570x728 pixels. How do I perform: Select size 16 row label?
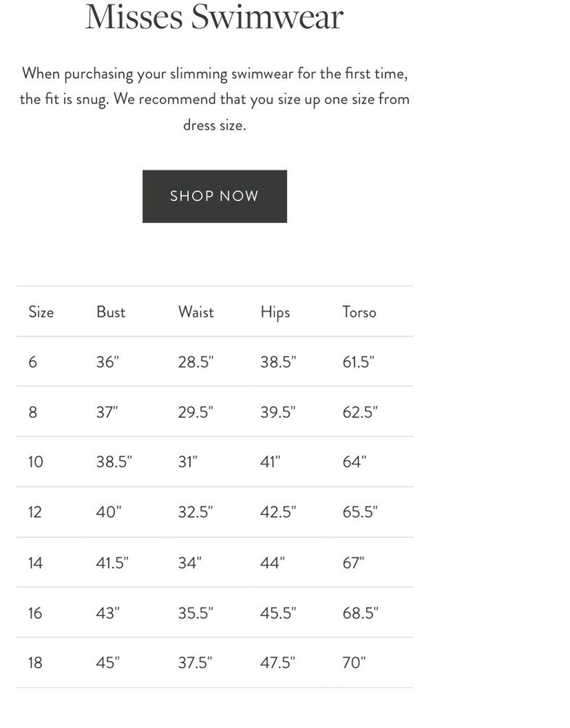35,613
